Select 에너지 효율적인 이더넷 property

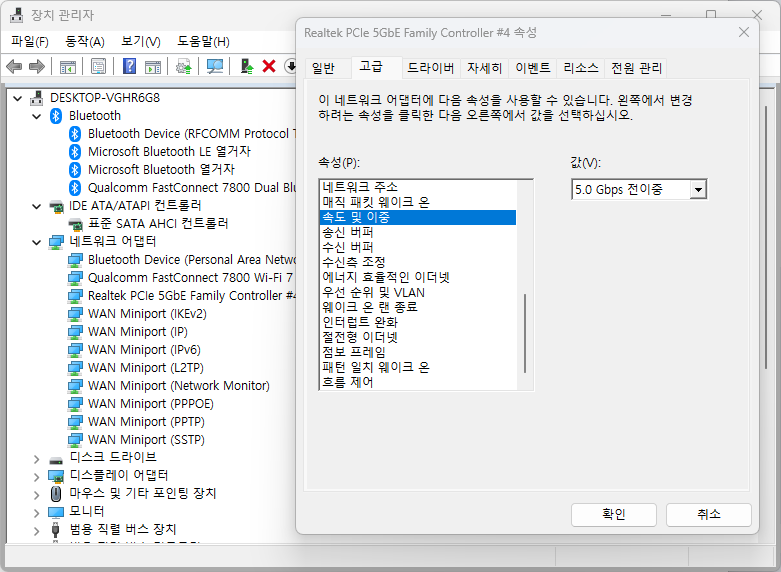pos(417,277)
